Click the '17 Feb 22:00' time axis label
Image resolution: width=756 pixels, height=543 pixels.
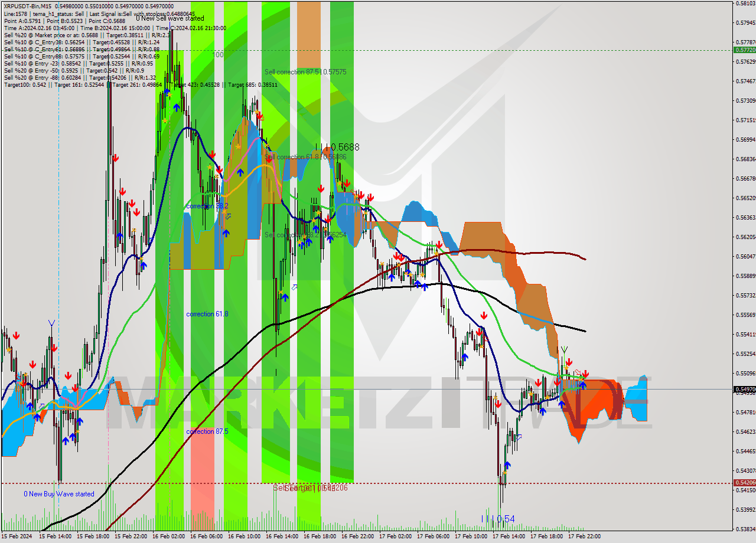click(x=585, y=537)
